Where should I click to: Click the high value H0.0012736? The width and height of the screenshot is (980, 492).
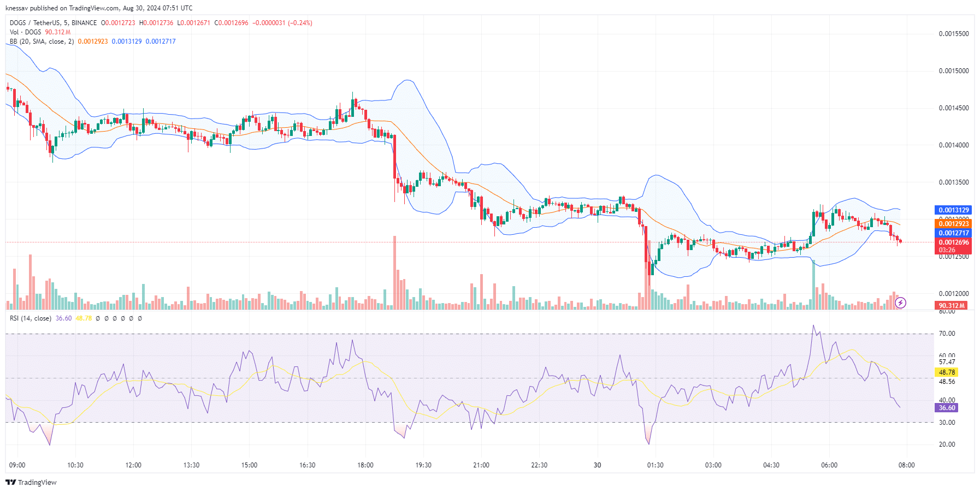[156, 23]
